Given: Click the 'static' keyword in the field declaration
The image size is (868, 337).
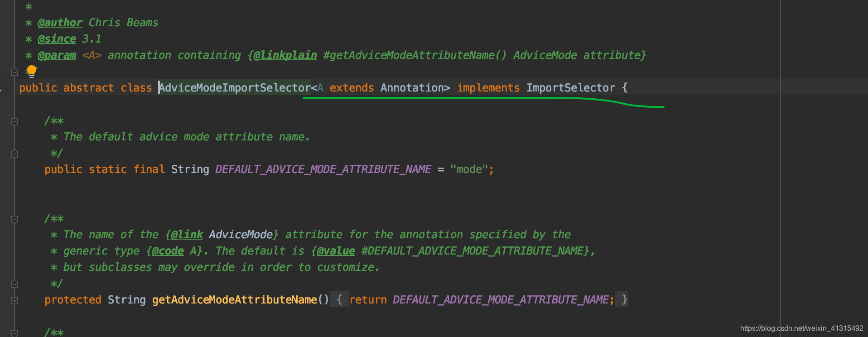Looking at the screenshot, I should (x=108, y=169).
